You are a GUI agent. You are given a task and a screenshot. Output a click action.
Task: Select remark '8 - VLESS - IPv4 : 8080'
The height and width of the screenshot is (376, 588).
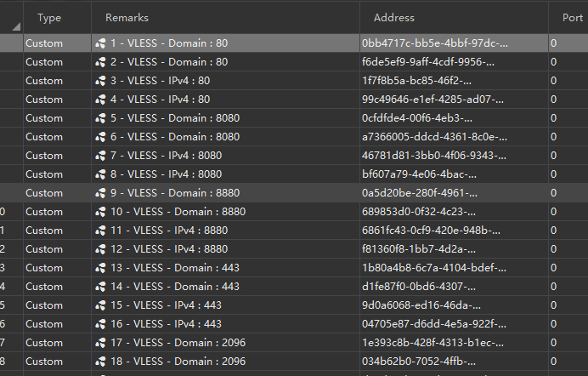[167, 174]
